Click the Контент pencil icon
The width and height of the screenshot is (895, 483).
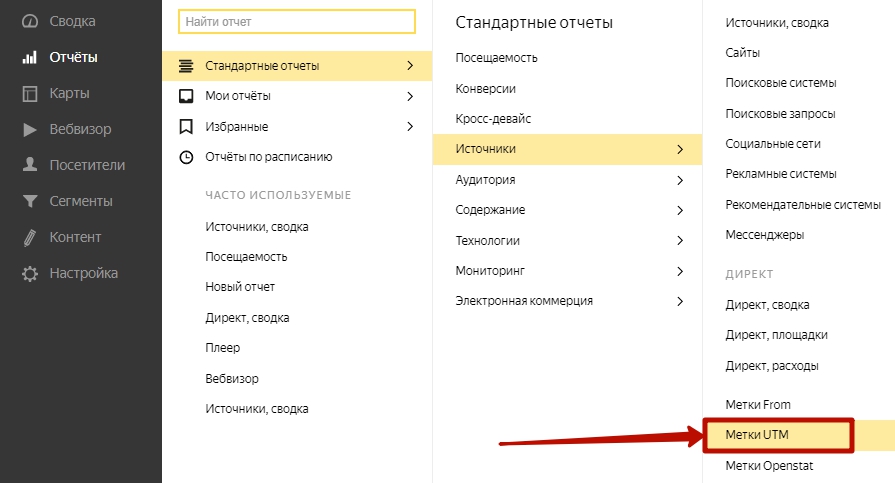point(30,237)
